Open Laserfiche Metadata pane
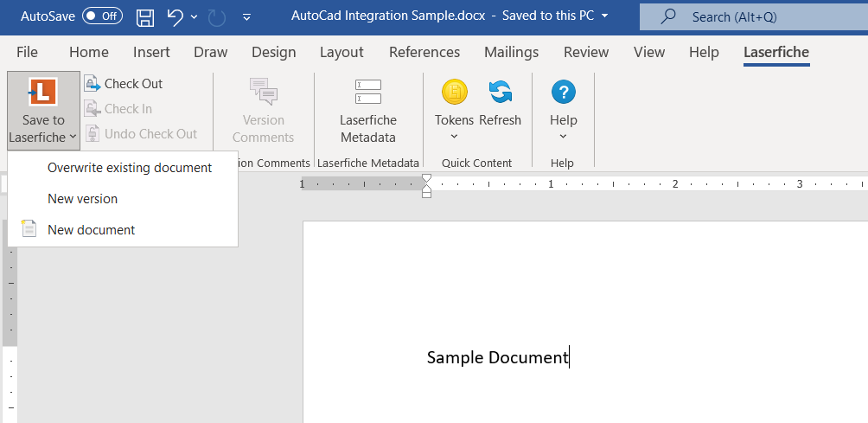 [x=367, y=112]
